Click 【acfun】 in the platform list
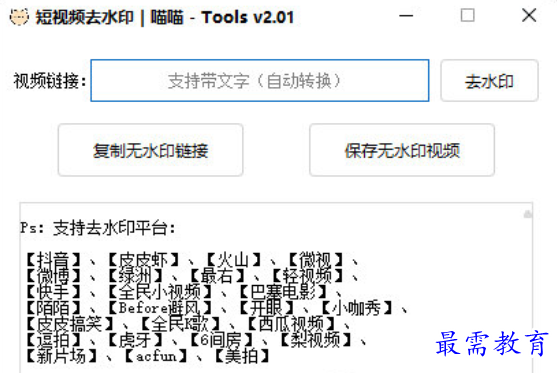The height and width of the screenshot is (375, 557). tap(155, 356)
